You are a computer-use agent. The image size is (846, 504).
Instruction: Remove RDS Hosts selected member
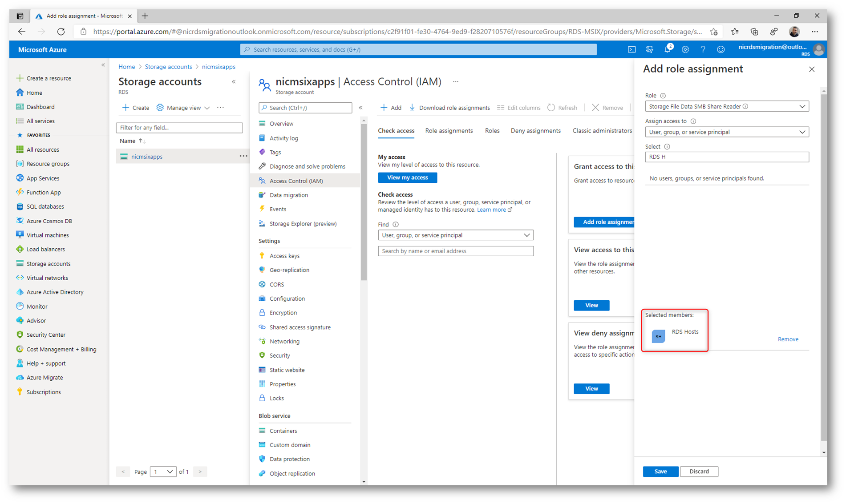click(x=788, y=339)
